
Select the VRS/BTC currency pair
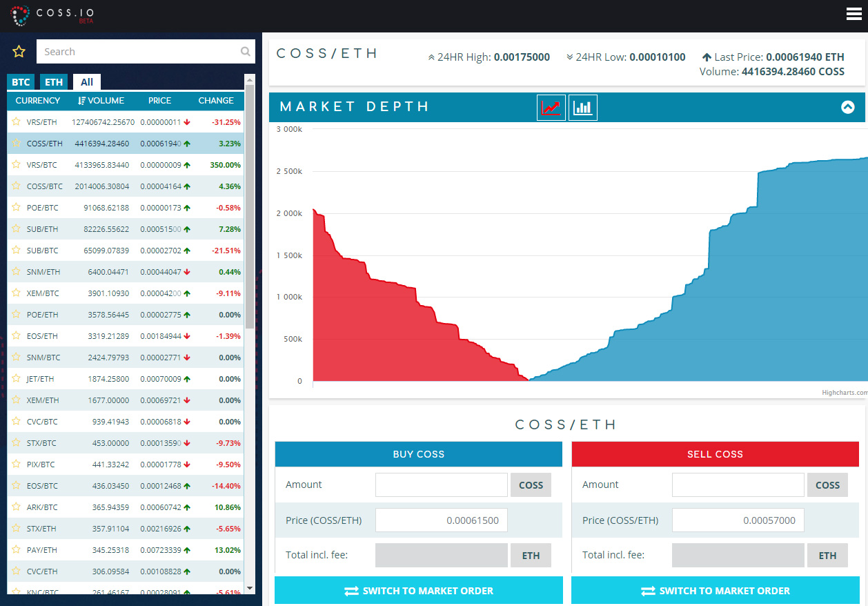(x=126, y=165)
